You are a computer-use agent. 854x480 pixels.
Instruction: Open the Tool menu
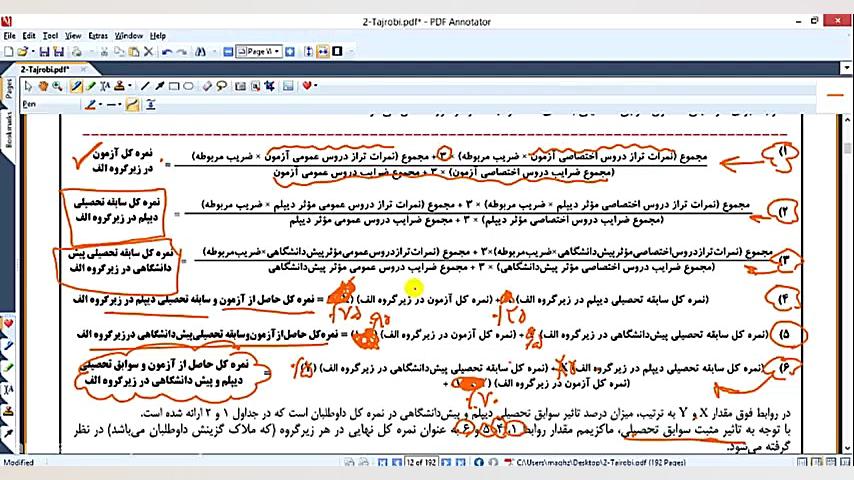coord(50,36)
